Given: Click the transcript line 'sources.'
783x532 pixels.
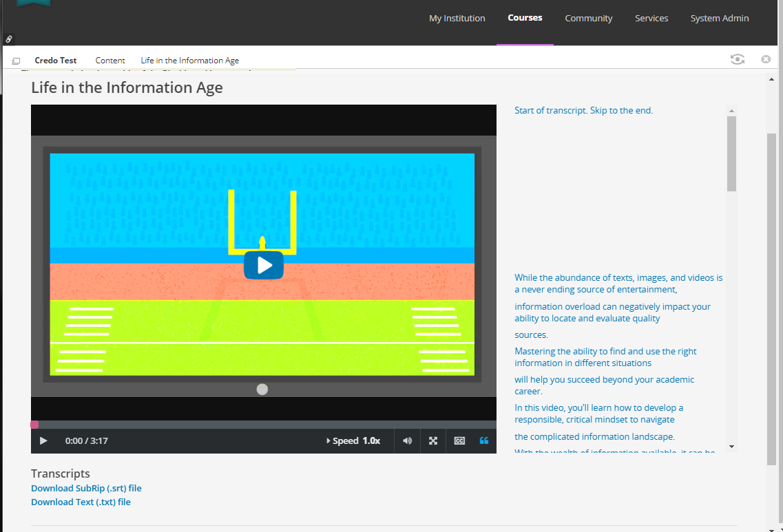Looking at the screenshot, I should coord(532,335).
